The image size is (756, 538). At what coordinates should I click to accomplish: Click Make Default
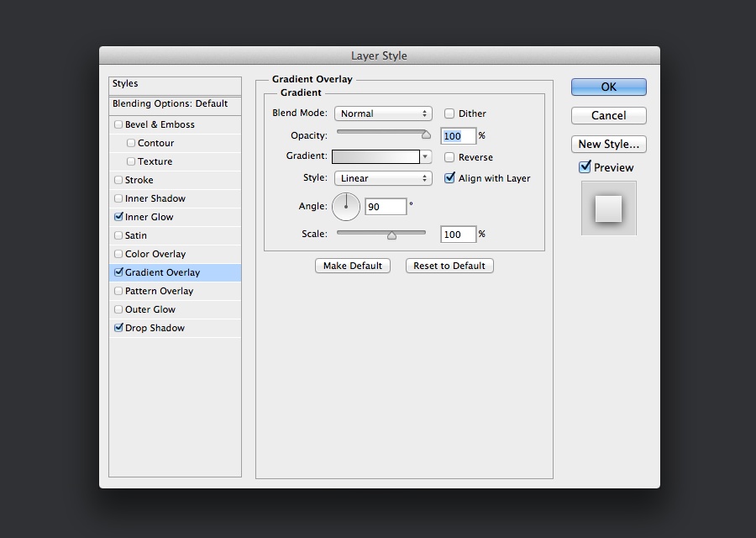353,266
